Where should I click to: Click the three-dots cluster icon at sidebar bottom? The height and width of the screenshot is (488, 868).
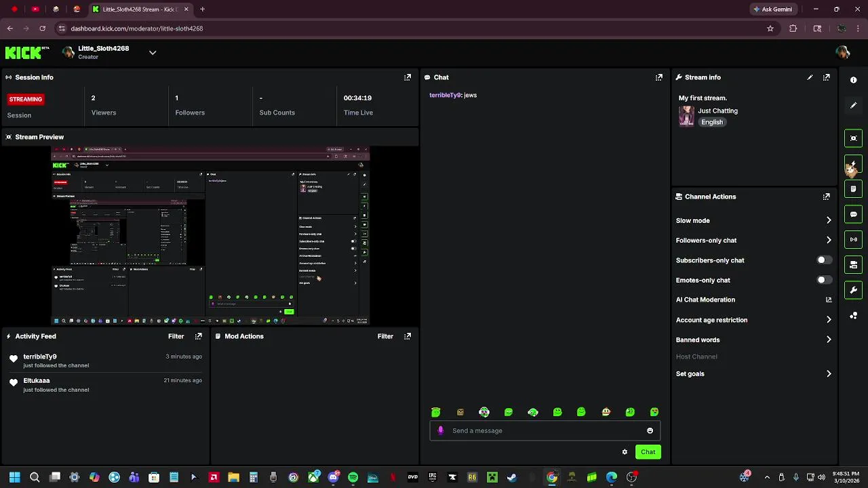(x=853, y=316)
